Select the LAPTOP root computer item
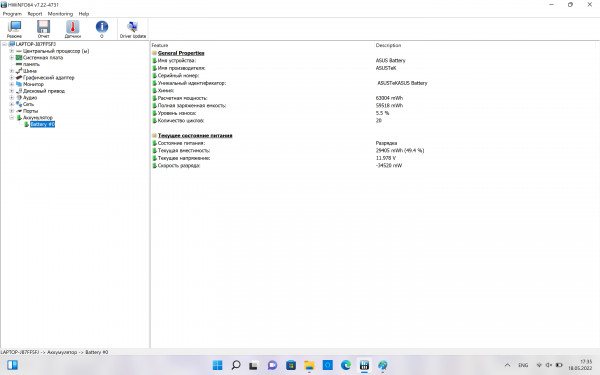The image size is (600, 375). tap(36, 44)
